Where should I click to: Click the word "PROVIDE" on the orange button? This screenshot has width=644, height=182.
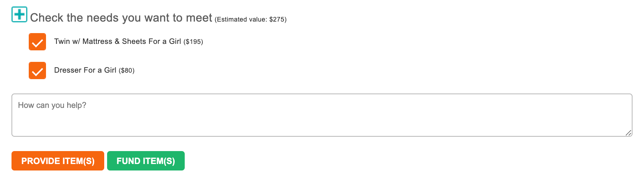tap(41, 161)
